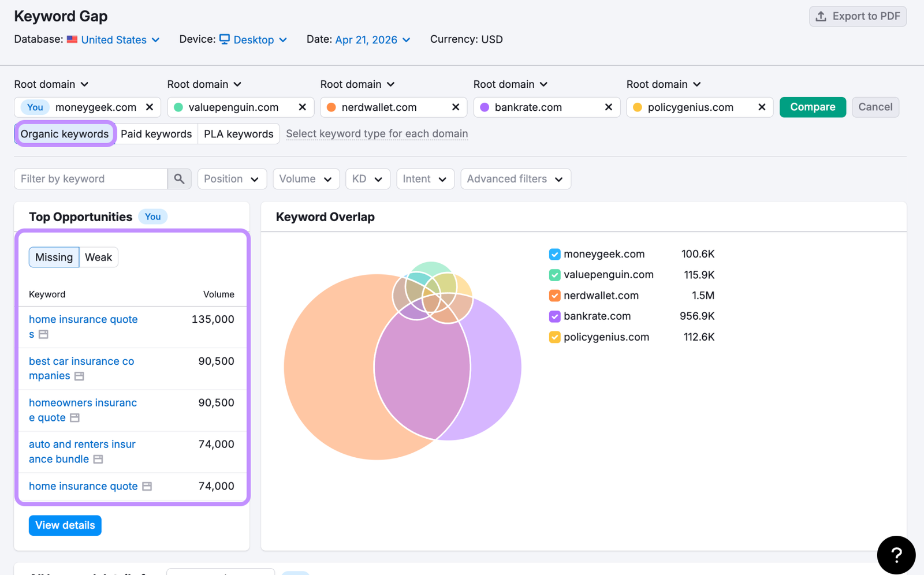Image resolution: width=924 pixels, height=575 pixels.
Task: Open the Database United States dropdown
Action: [x=120, y=40]
